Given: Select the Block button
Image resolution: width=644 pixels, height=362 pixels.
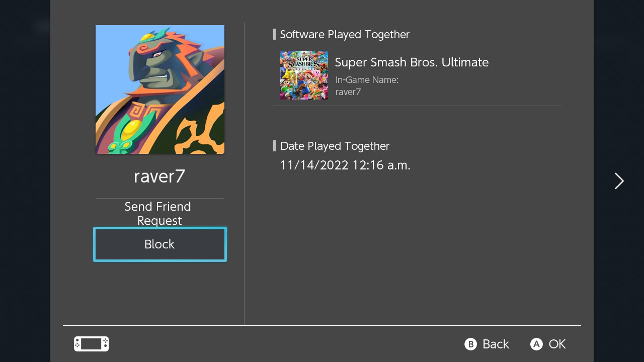Looking at the screenshot, I should pyautogui.click(x=159, y=244).
